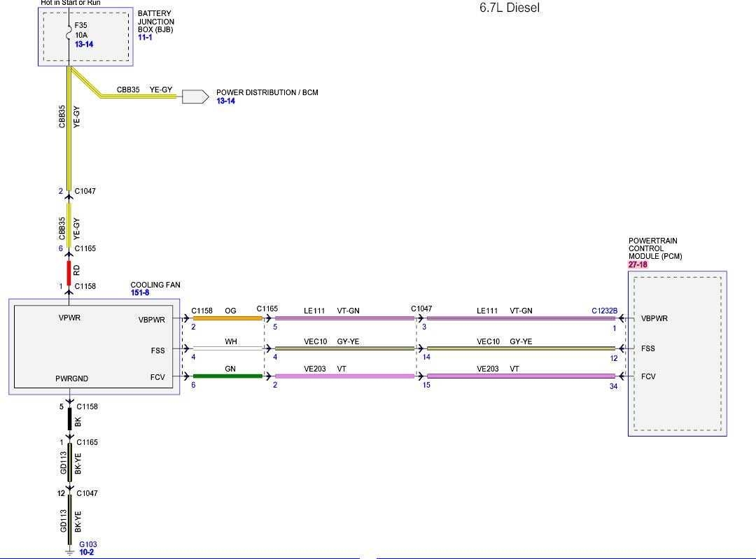
Task: Open the 13-14 reference inside the fuse box
Action: click(x=84, y=45)
